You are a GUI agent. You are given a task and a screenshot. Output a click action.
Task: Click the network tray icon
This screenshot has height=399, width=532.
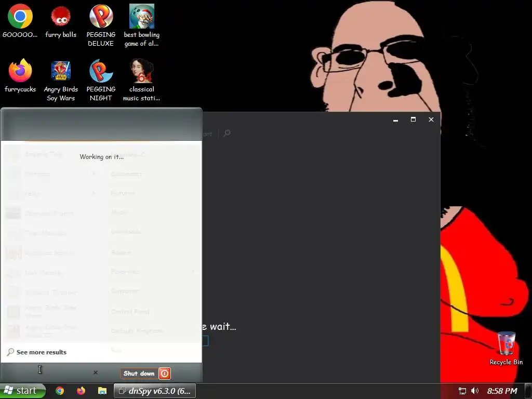click(462, 391)
